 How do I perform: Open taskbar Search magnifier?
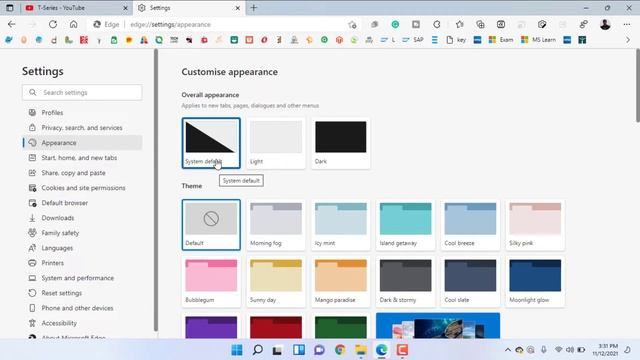click(x=258, y=350)
